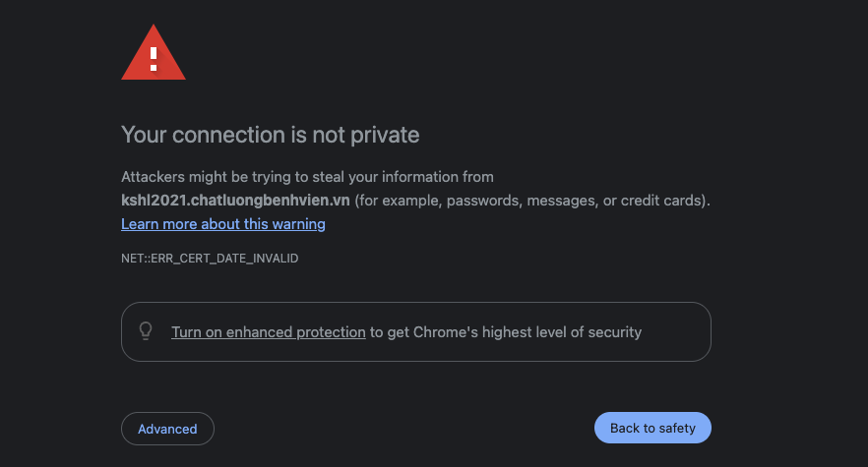Click the steal your information from text

pos(403,177)
